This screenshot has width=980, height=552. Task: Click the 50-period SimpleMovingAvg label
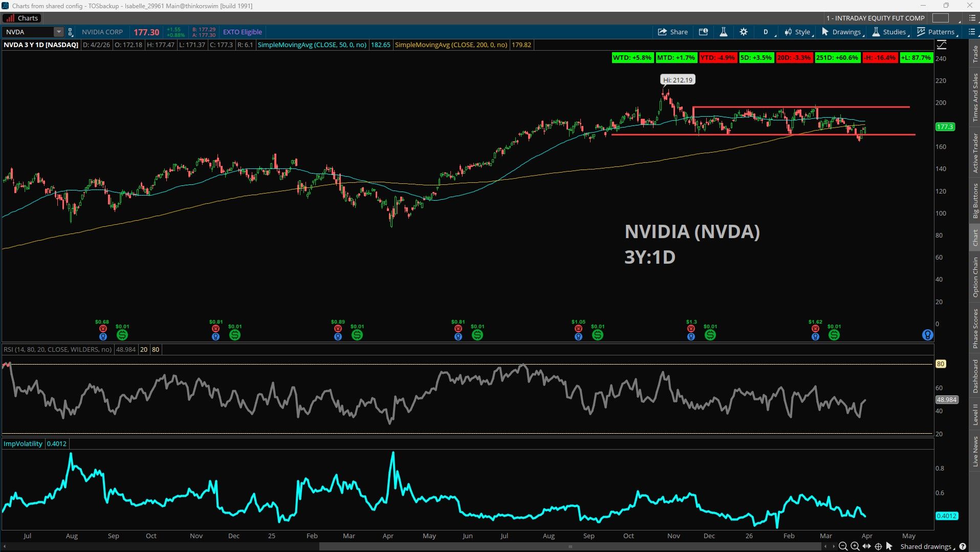312,45
